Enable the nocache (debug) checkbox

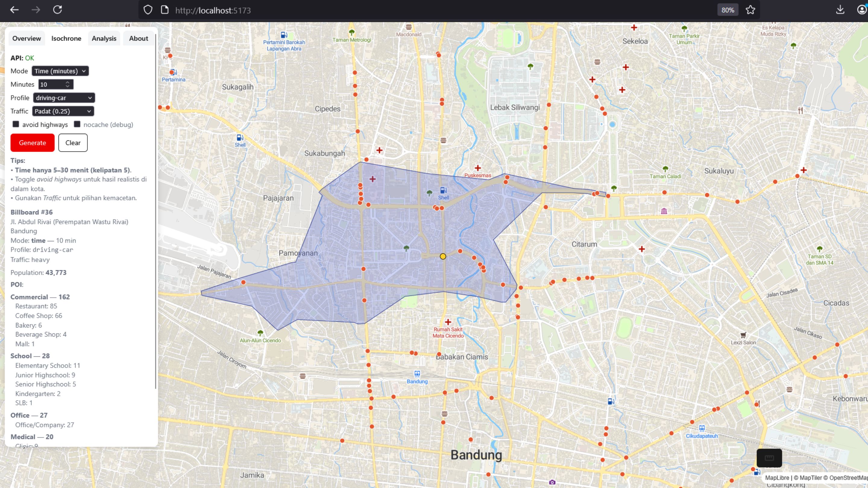(77, 124)
